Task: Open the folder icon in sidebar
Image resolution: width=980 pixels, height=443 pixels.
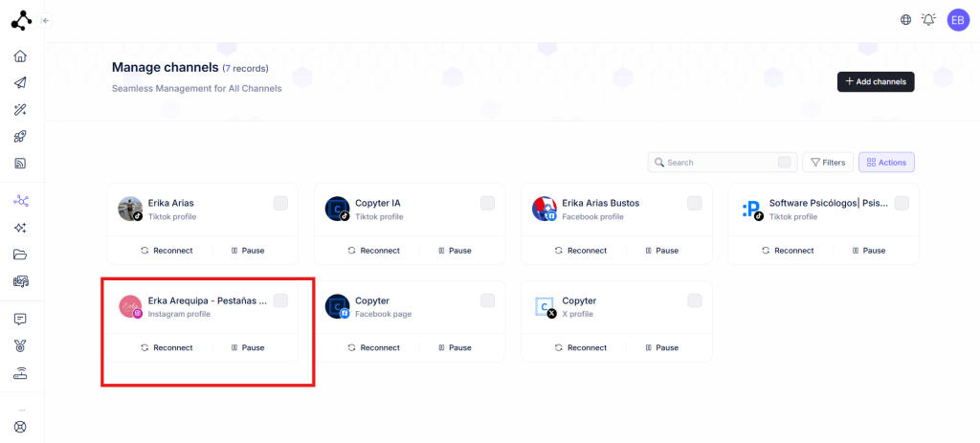Action: point(20,255)
